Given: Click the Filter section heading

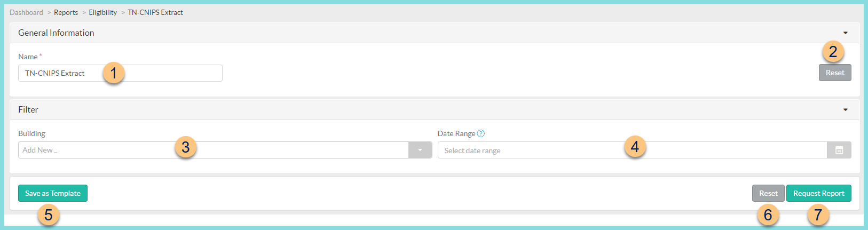Looking at the screenshot, I should coord(28,109).
